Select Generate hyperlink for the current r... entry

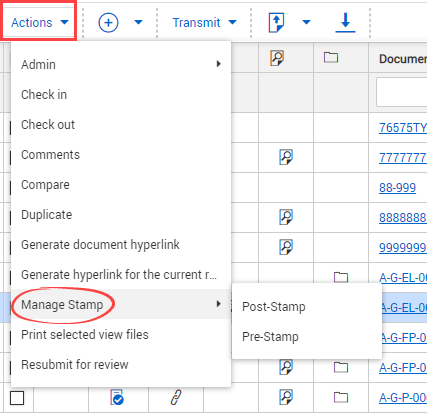click(121, 274)
